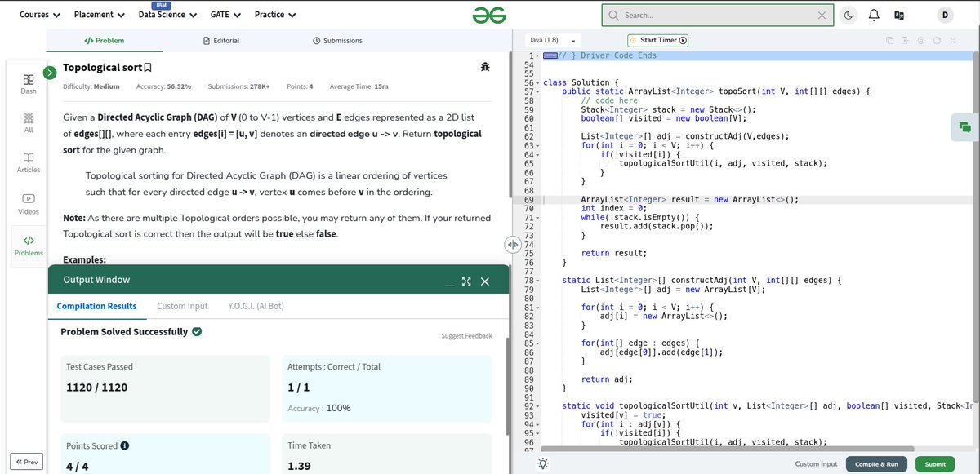This screenshot has width=980, height=474.
Task: Open the Articles sidebar item
Action: click(28, 162)
